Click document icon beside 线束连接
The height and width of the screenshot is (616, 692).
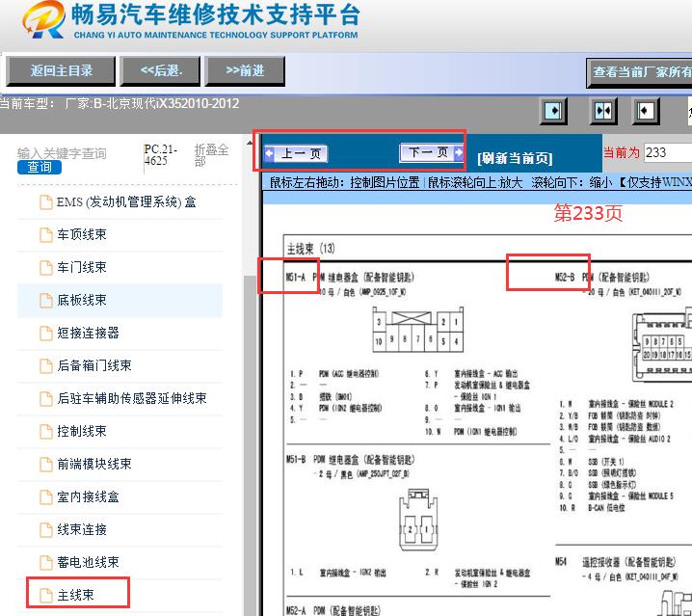point(46,530)
